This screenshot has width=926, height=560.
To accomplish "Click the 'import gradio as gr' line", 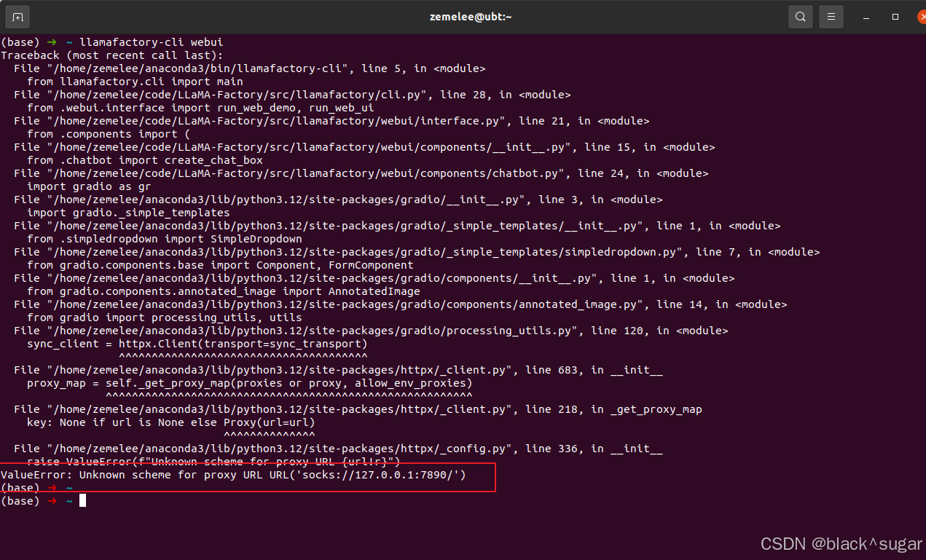I will (x=89, y=186).
